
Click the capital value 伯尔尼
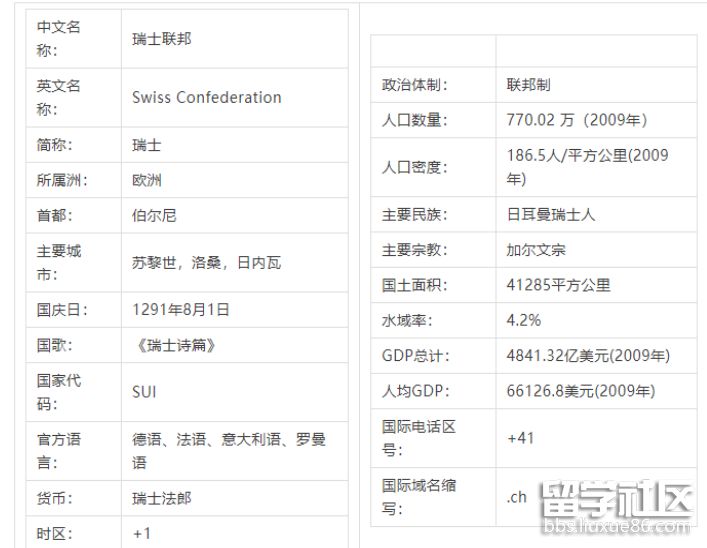[154, 215]
